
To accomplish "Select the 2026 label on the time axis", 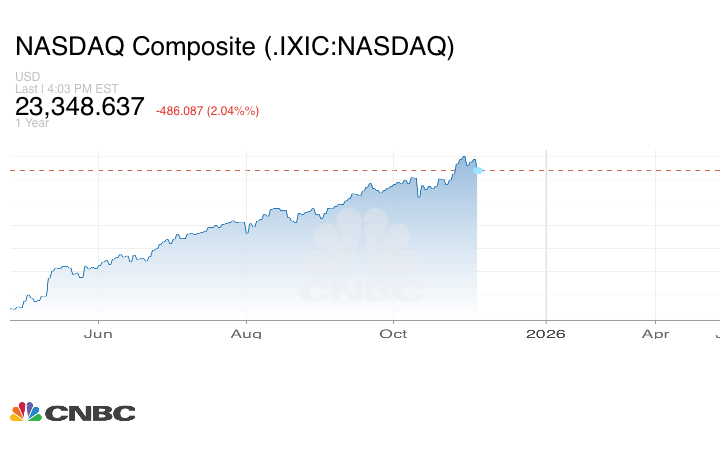I will 546,333.
